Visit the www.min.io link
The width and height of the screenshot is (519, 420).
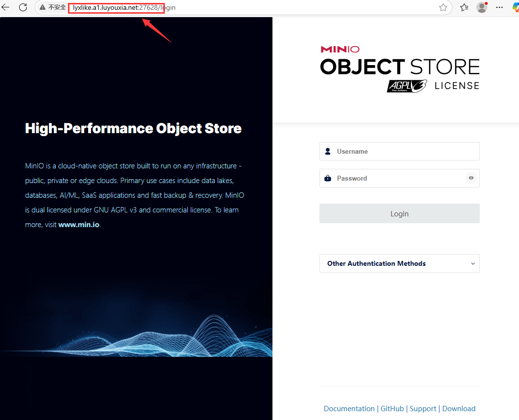(x=79, y=225)
